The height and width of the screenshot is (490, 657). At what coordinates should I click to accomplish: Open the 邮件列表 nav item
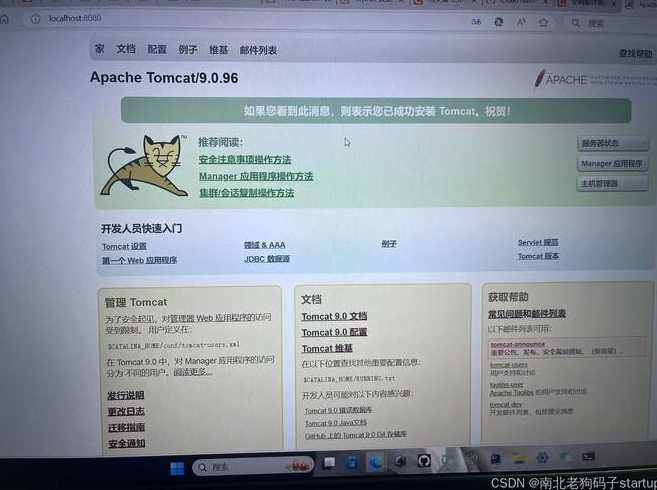[258, 51]
